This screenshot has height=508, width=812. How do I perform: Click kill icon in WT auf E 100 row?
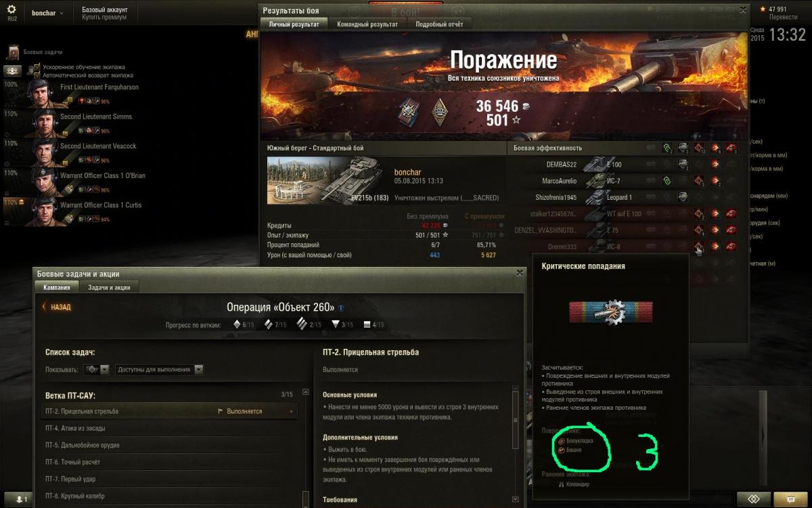tap(731, 214)
